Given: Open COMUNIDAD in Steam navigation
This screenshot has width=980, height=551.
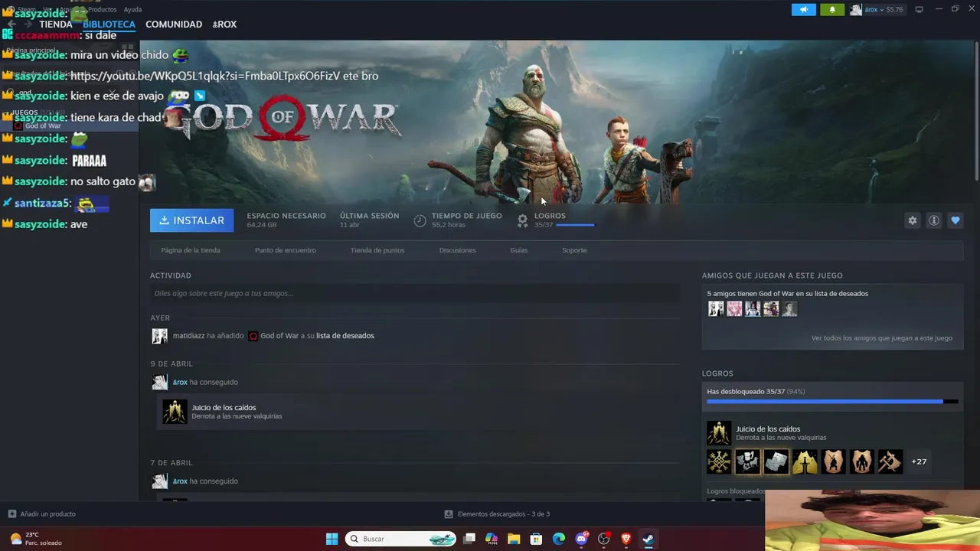Looking at the screenshot, I should 174,24.
